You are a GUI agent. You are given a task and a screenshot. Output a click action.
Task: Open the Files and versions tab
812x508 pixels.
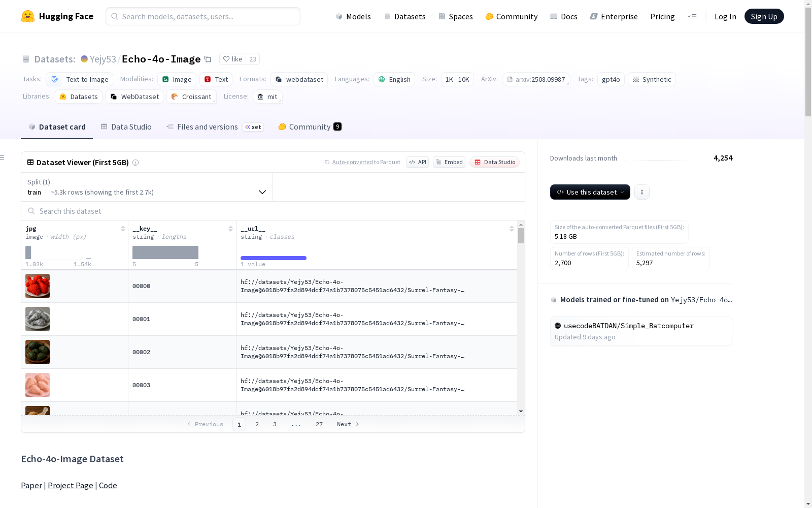tap(215, 127)
